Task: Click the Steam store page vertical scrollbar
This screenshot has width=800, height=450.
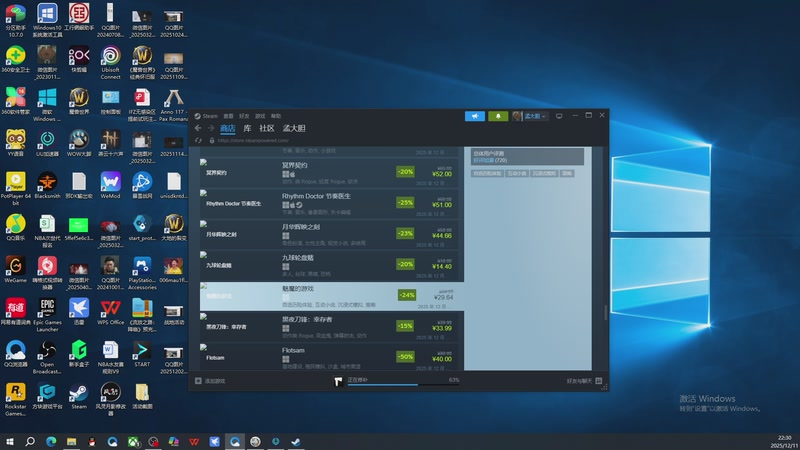Action: [605, 312]
